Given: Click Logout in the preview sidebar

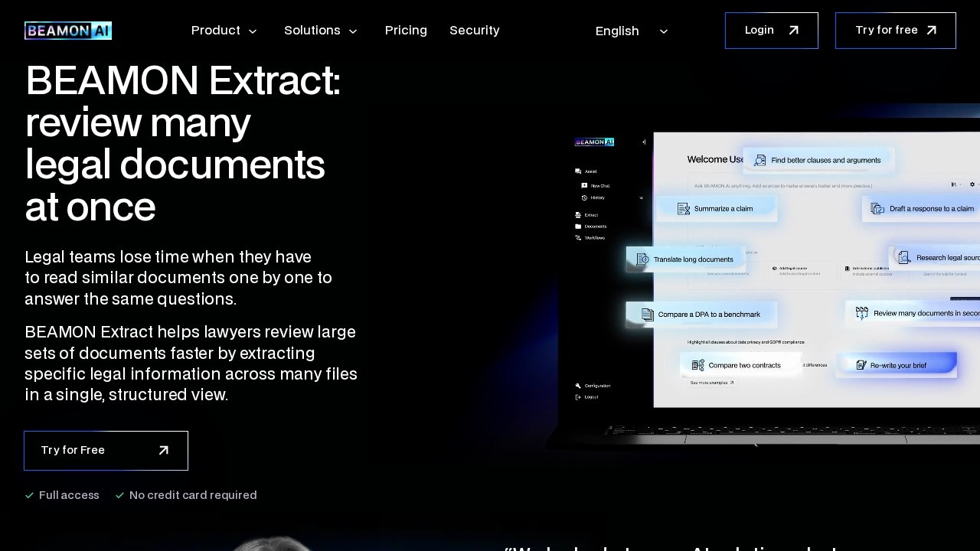Looking at the screenshot, I should [587, 397].
